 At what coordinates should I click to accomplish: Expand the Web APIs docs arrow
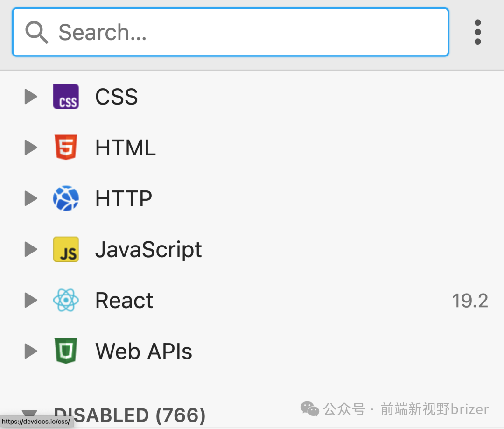(31, 351)
